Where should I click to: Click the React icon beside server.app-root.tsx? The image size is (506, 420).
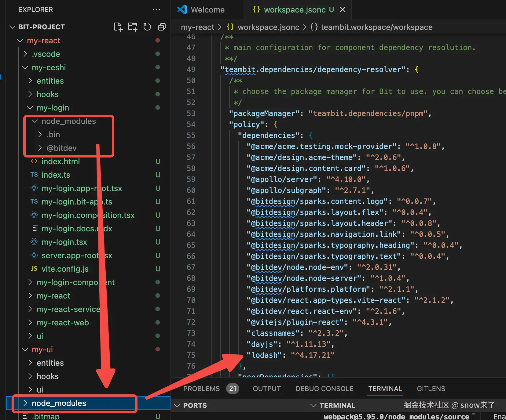[34, 255]
